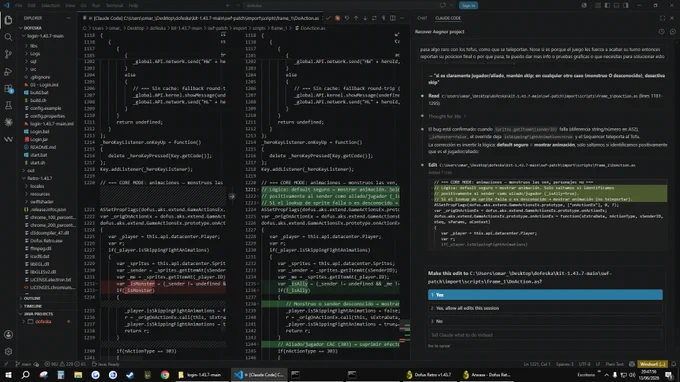The height and width of the screenshot is (382, 680).
Task: Toggle the secondary sidebar layout icon in title bar
Action: (x=626, y=6)
